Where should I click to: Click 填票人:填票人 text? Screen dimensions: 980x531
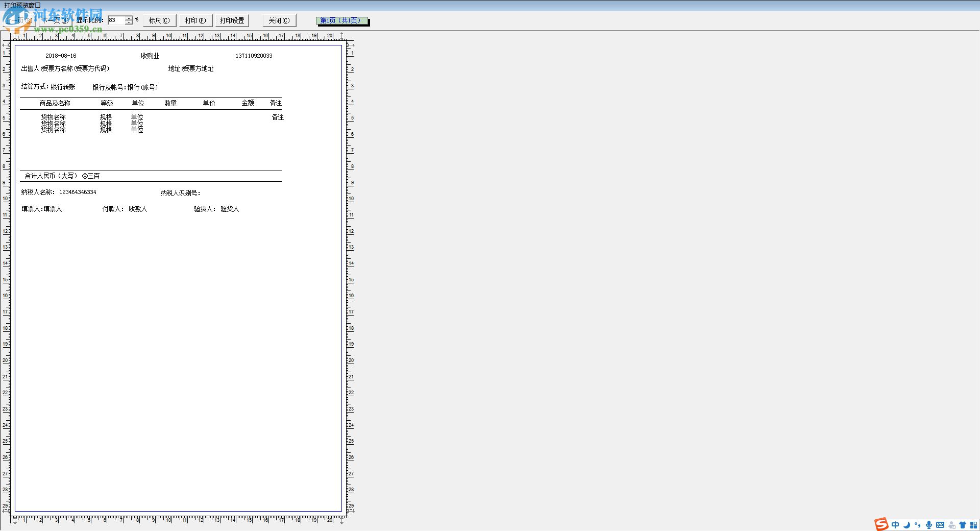[41, 209]
